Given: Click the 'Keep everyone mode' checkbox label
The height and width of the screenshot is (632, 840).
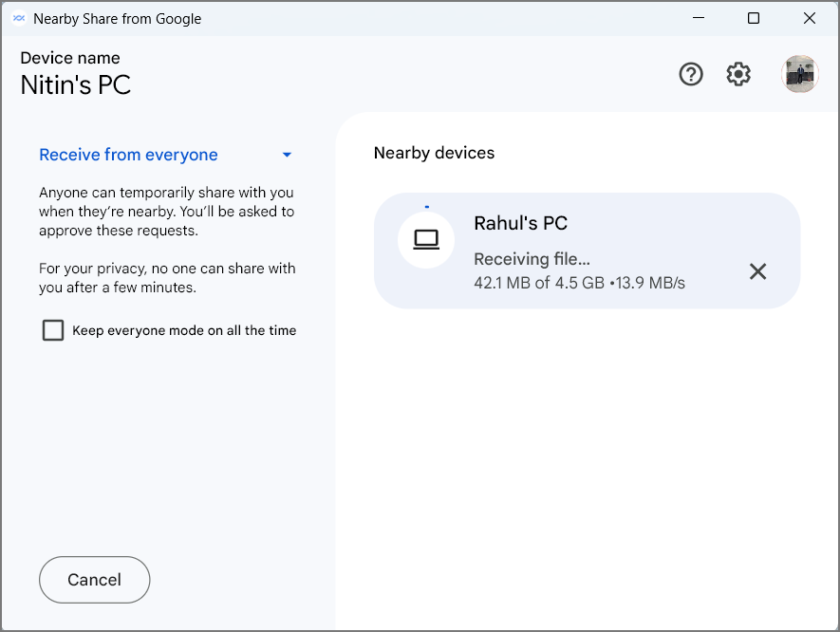Looking at the screenshot, I should coord(184,330).
